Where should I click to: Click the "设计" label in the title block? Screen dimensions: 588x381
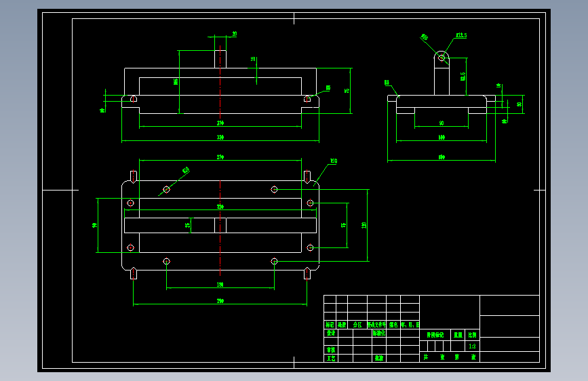[x=331, y=333]
